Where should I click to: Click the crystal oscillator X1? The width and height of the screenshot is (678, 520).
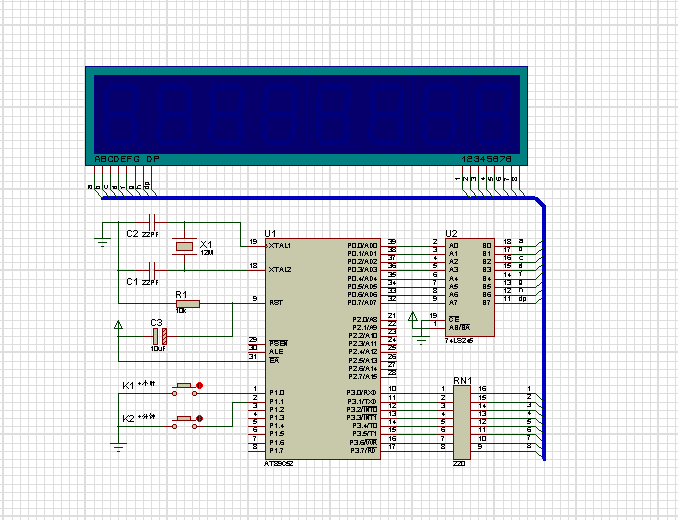184,246
